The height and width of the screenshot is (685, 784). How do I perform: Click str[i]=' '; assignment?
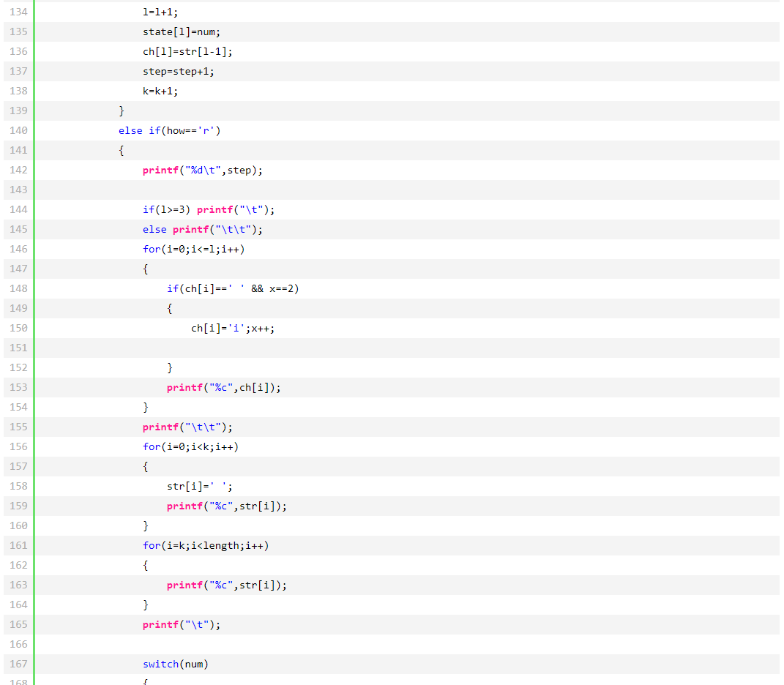200,486
